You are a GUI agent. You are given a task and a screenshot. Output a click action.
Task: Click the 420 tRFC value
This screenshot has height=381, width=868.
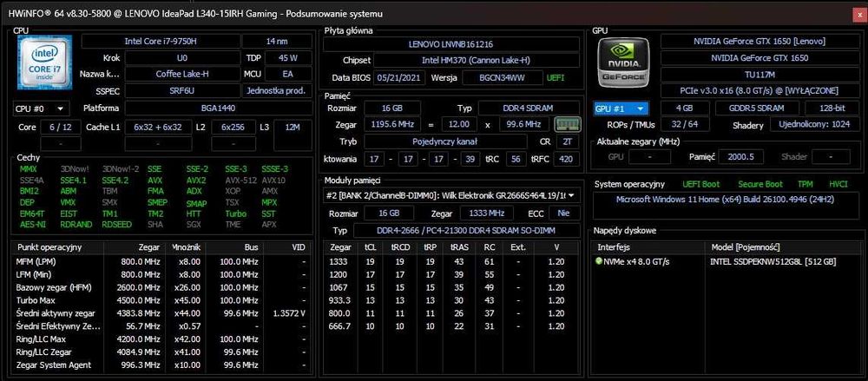coord(565,160)
